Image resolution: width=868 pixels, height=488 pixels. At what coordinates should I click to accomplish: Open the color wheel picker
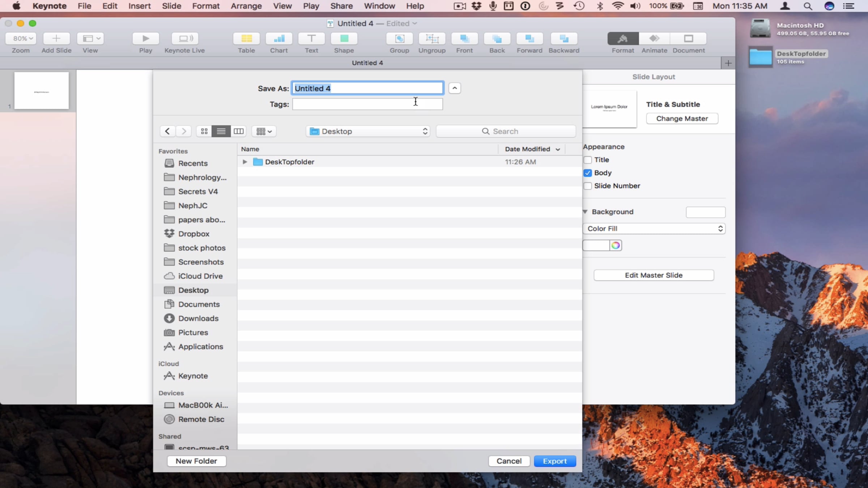[x=616, y=245]
